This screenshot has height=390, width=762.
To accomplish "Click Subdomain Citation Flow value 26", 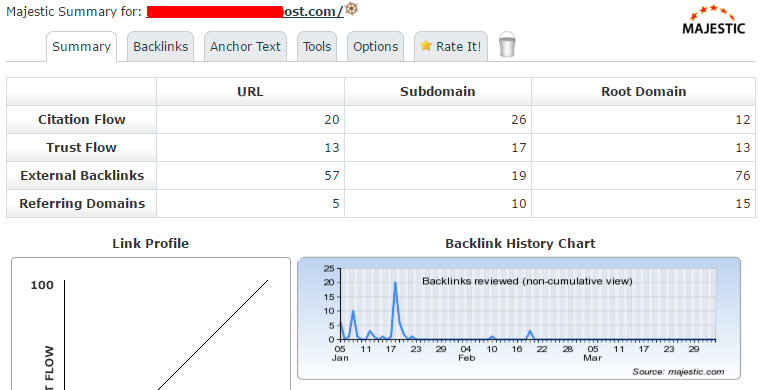I will tap(519, 119).
